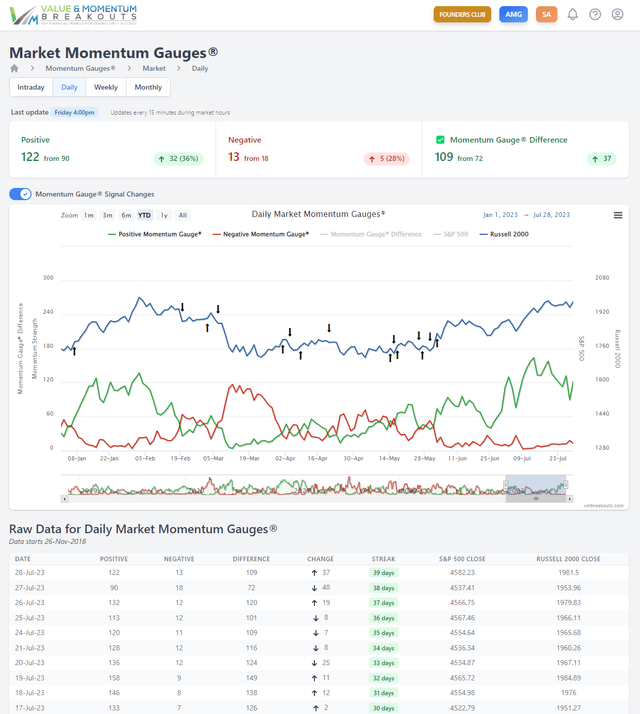640x714 pixels.
Task: Click the navigator scrollbar thumb
Action: [x=536, y=499]
